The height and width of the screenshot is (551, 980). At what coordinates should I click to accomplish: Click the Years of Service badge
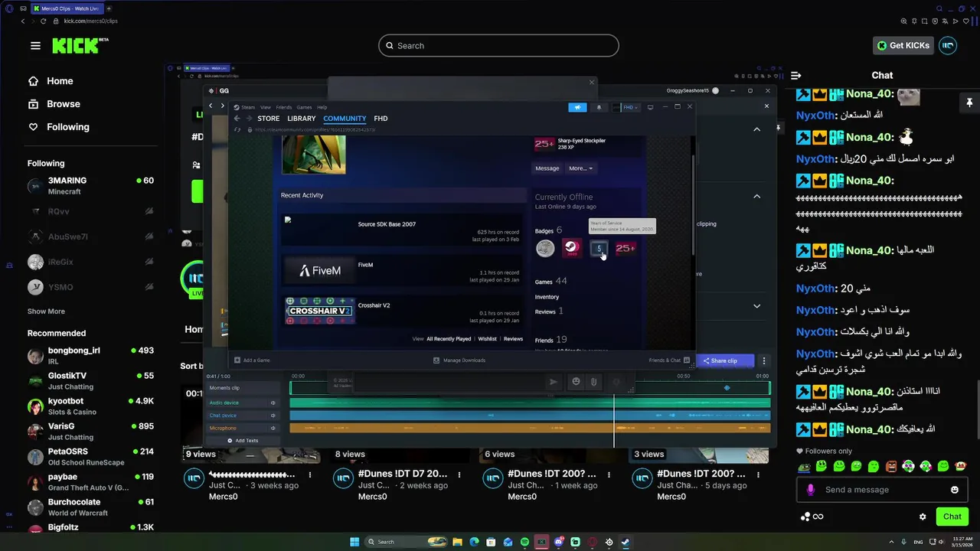pos(599,248)
